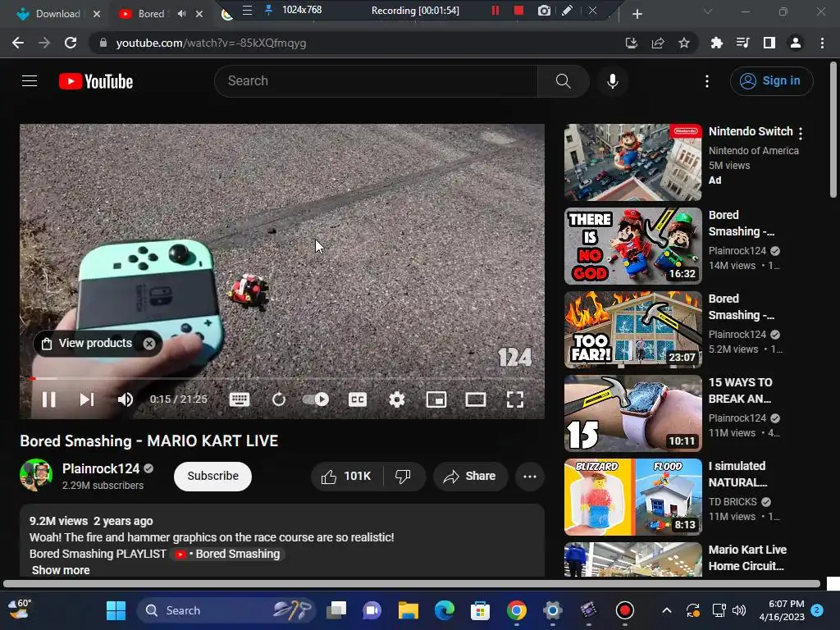840x630 pixels.
Task: Open Windows Start menu
Action: 116,610
